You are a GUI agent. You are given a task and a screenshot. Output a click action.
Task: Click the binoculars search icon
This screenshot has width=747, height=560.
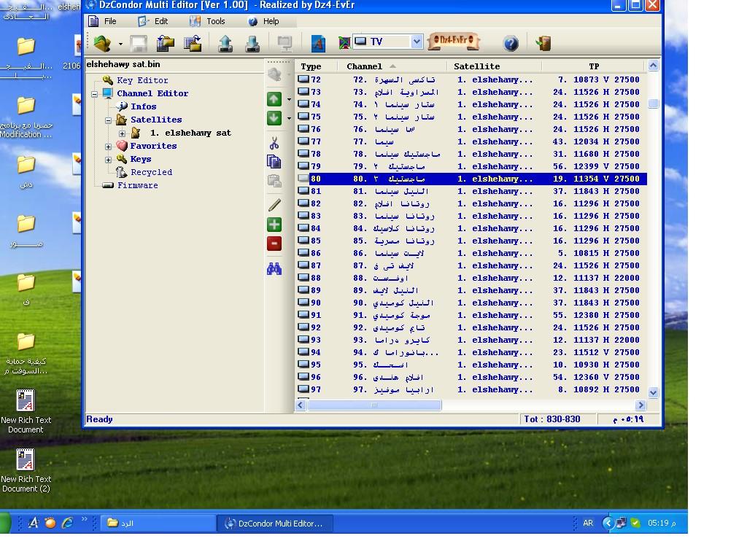click(x=274, y=268)
